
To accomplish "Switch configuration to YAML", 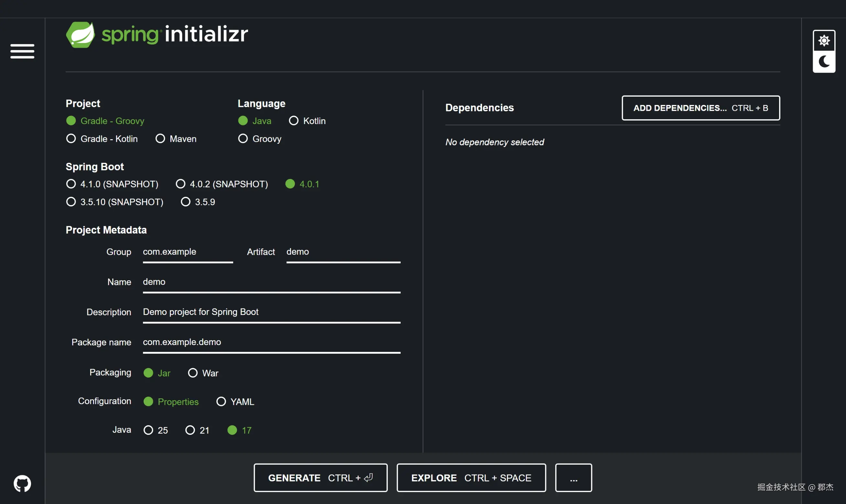I will pos(221,402).
